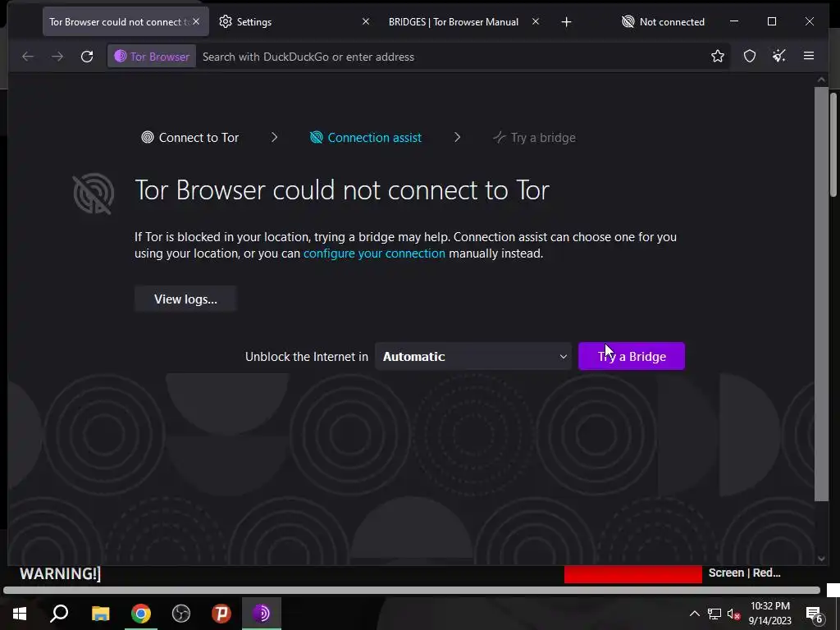Click the muted volume tray icon
840x630 pixels.
point(733,614)
